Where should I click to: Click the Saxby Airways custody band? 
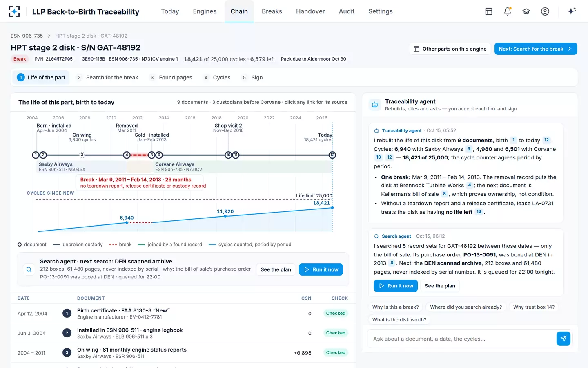click(x=82, y=166)
